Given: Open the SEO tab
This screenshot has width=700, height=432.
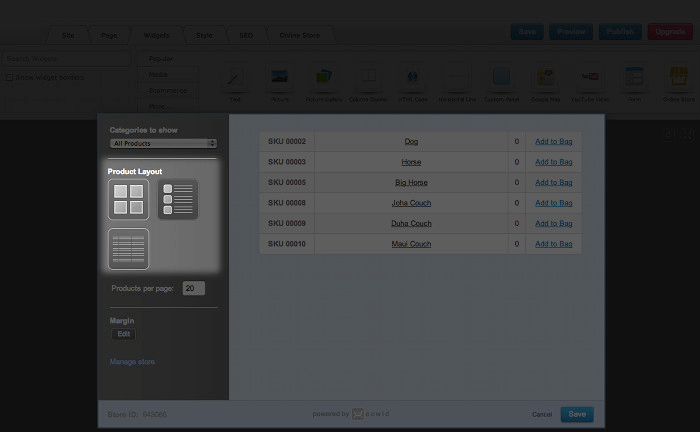Looking at the screenshot, I should tap(246, 35).
